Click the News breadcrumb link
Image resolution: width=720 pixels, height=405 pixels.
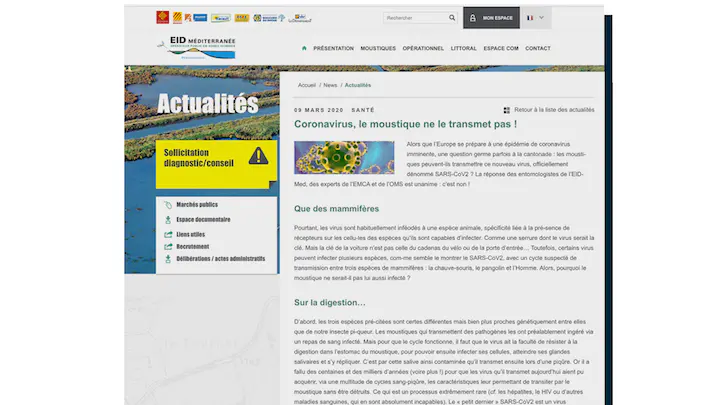(x=330, y=86)
